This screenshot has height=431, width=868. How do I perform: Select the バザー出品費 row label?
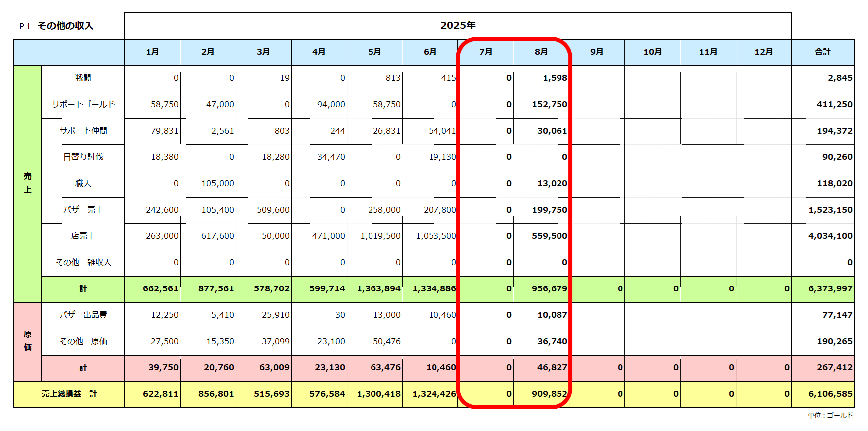[83, 315]
